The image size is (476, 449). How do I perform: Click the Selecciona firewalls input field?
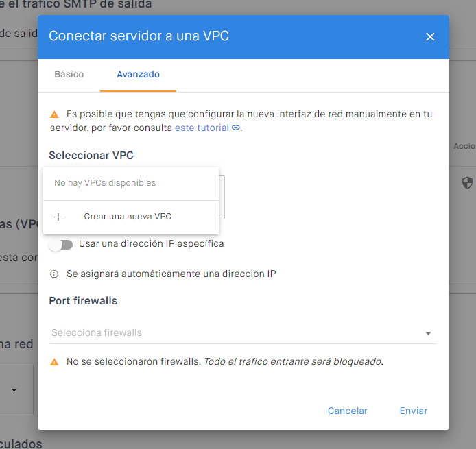233,332
